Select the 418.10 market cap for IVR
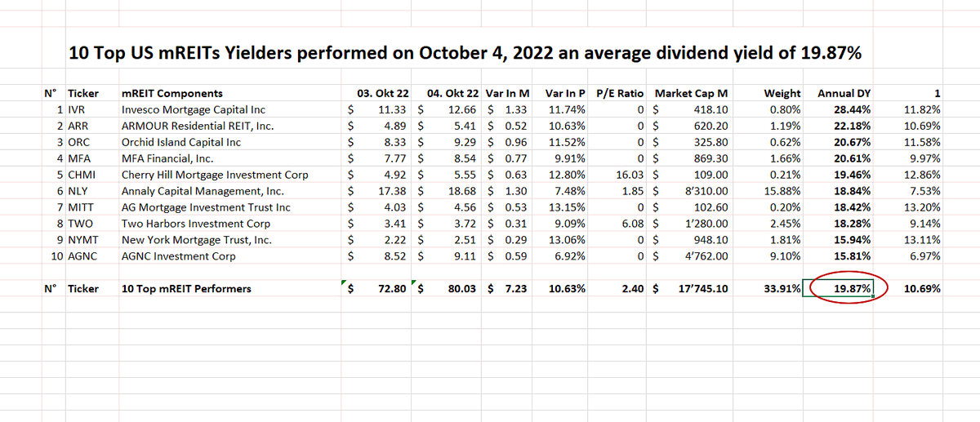Viewport: 980px width, 422px height. coord(711,109)
